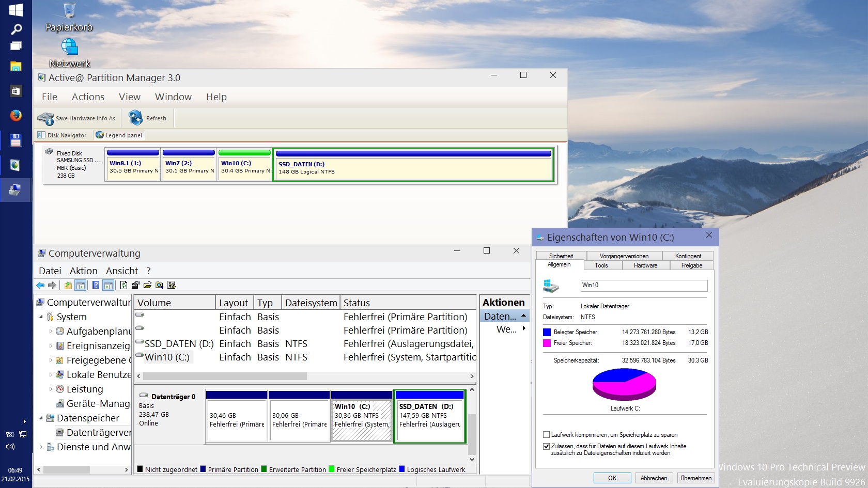Collapse the System tree node
The width and height of the screenshot is (868, 488).
(x=41, y=317)
